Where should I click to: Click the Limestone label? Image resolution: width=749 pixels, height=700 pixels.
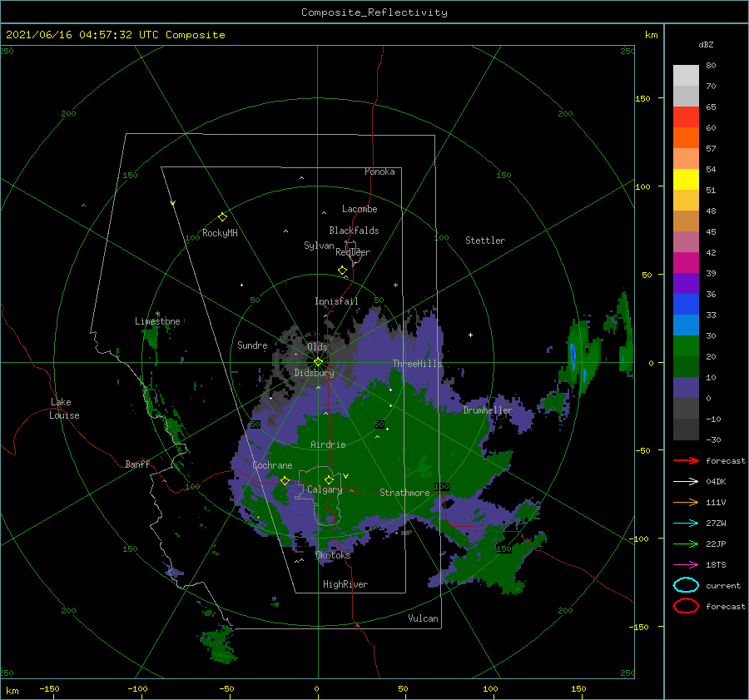click(157, 321)
